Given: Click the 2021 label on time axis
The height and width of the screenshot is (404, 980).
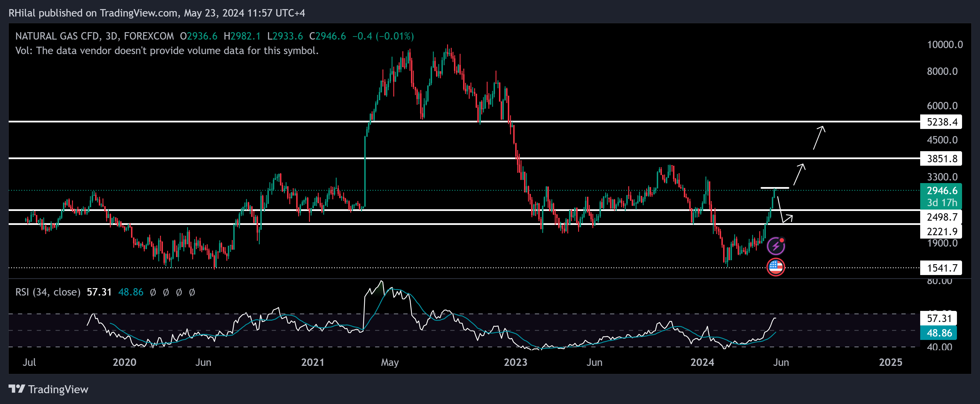Looking at the screenshot, I should pos(313,362).
